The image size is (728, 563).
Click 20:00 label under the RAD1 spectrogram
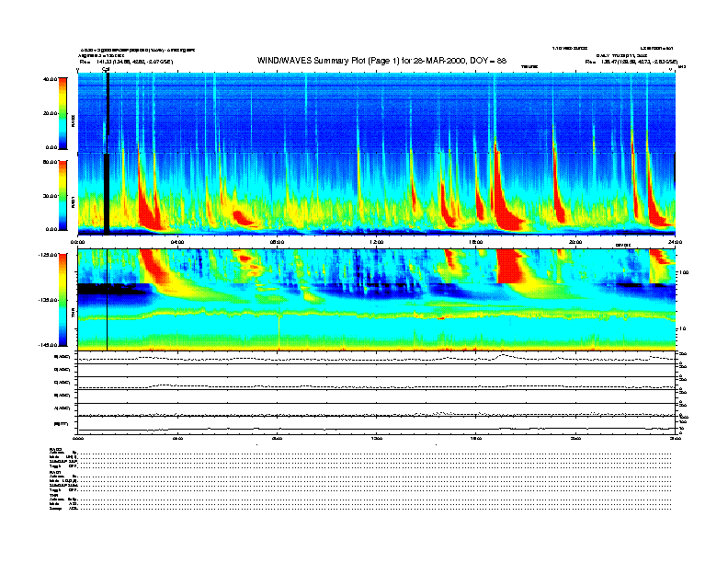click(575, 242)
